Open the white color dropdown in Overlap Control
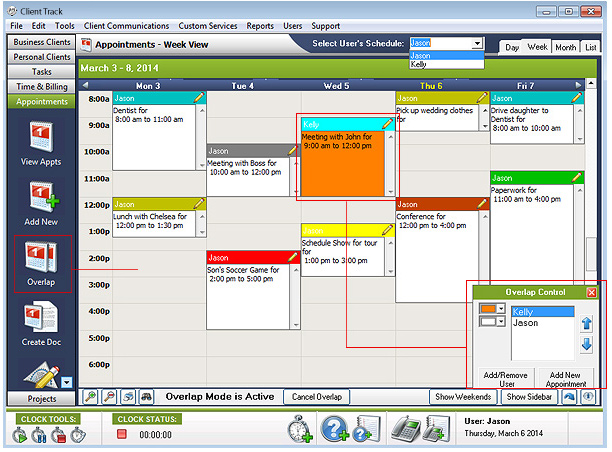This screenshot has height=452, width=612. coord(501,322)
